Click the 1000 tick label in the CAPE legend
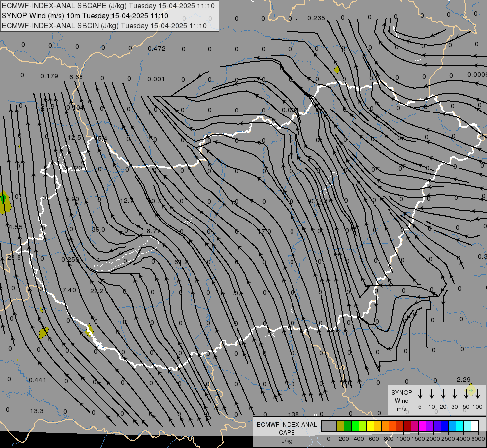The image size is (487, 448). 403,439
